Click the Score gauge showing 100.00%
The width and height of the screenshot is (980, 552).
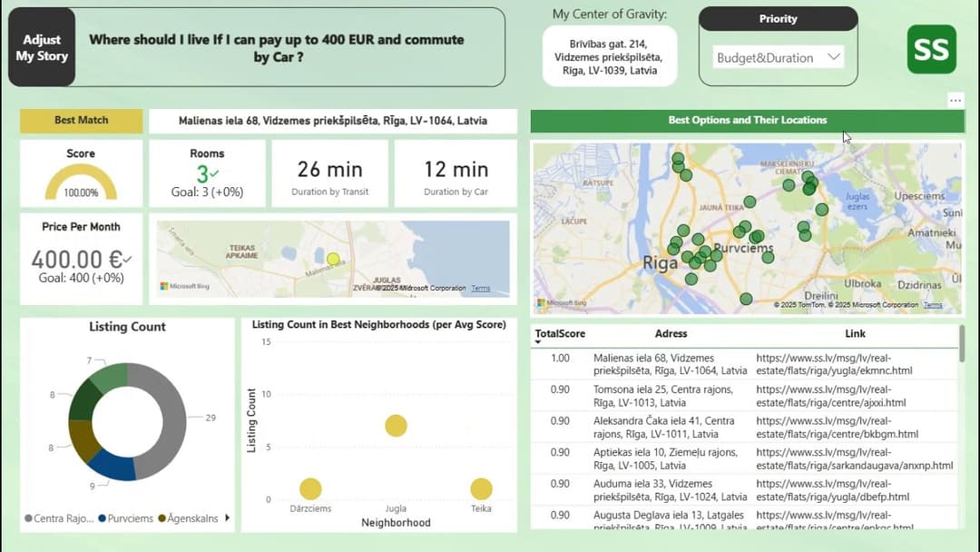coord(82,182)
